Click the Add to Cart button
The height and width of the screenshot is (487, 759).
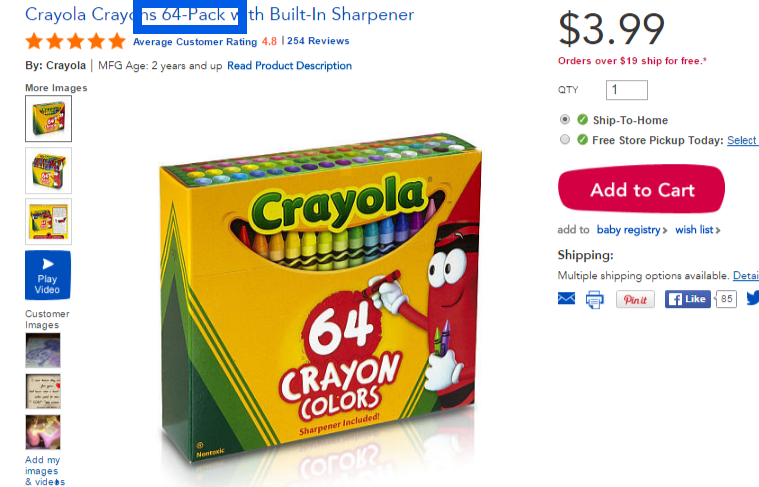[641, 189]
